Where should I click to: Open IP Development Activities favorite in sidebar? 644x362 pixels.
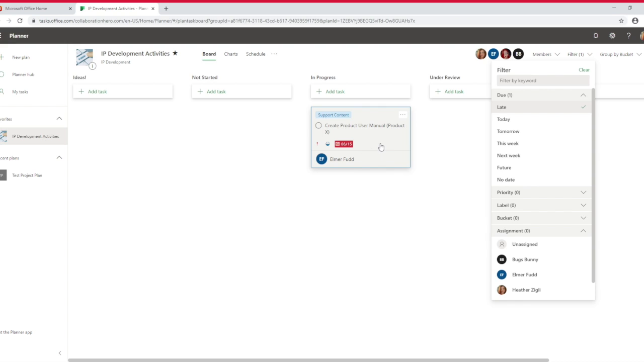(x=34, y=136)
